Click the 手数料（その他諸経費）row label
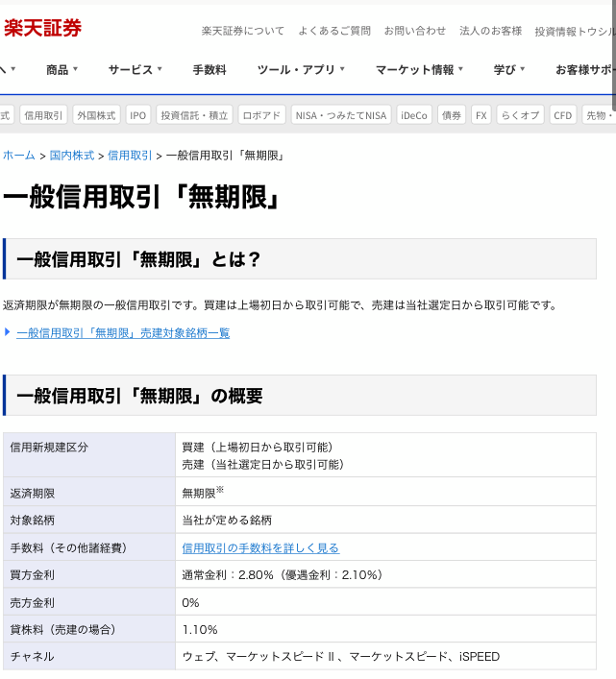The height and width of the screenshot is (679, 616). coord(69,548)
